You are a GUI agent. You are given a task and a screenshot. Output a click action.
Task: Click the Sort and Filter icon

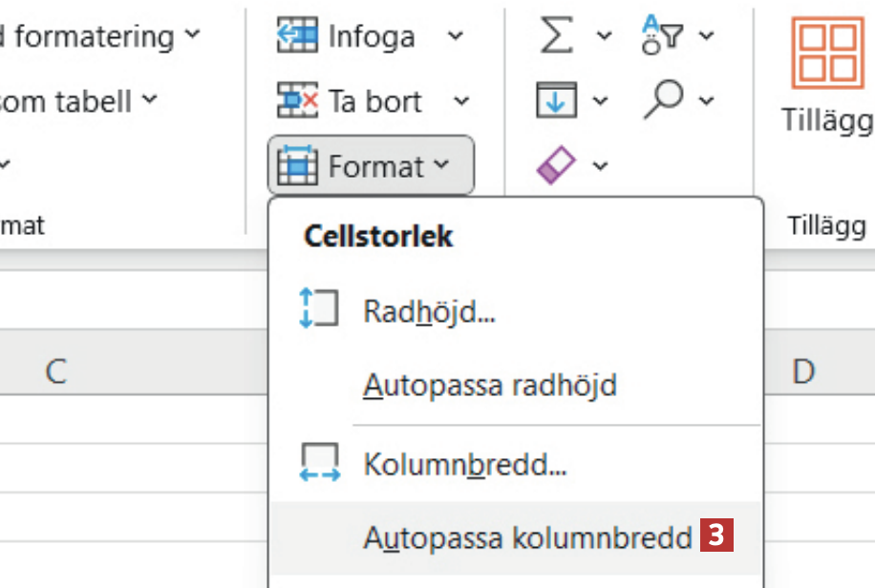(663, 36)
